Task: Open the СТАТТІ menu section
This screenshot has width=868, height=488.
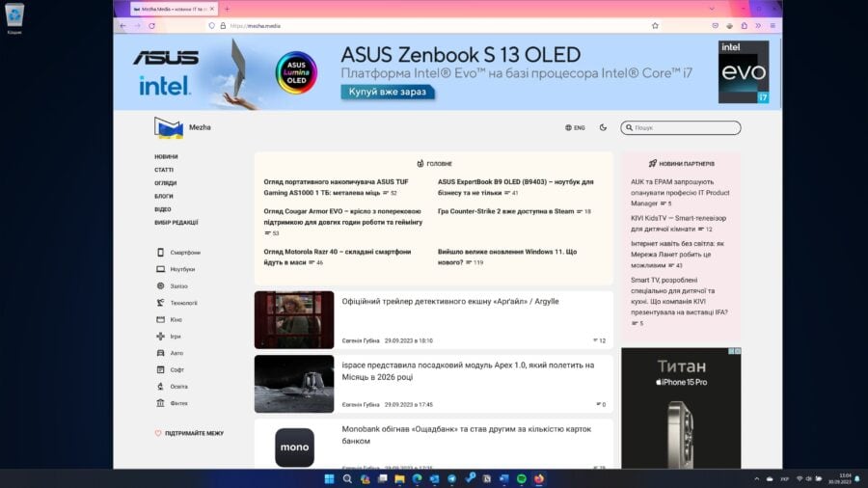Action: tap(164, 170)
